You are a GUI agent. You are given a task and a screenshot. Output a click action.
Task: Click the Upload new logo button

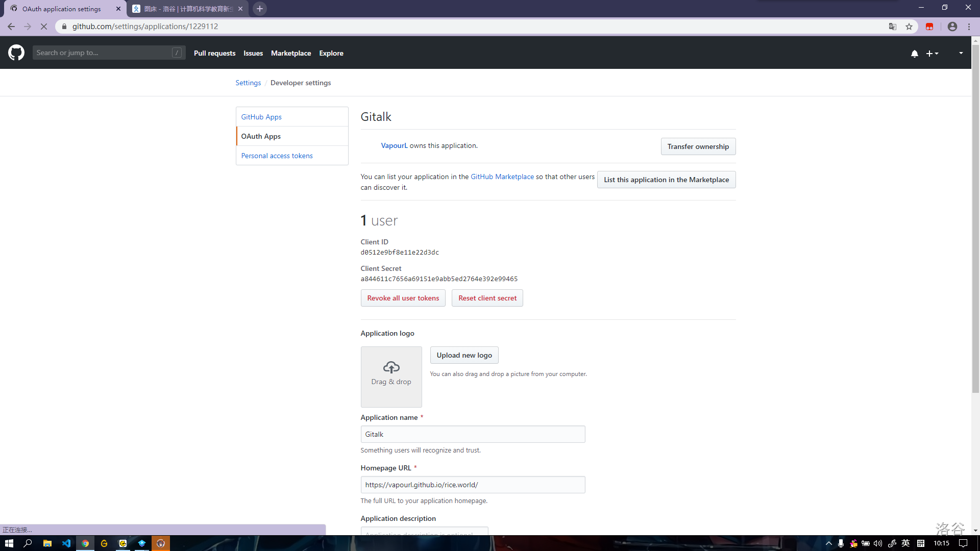point(464,355)
